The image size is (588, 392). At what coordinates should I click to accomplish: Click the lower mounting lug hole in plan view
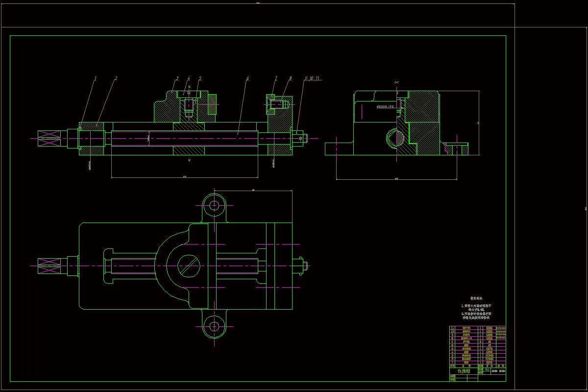[x=214, y=326]
